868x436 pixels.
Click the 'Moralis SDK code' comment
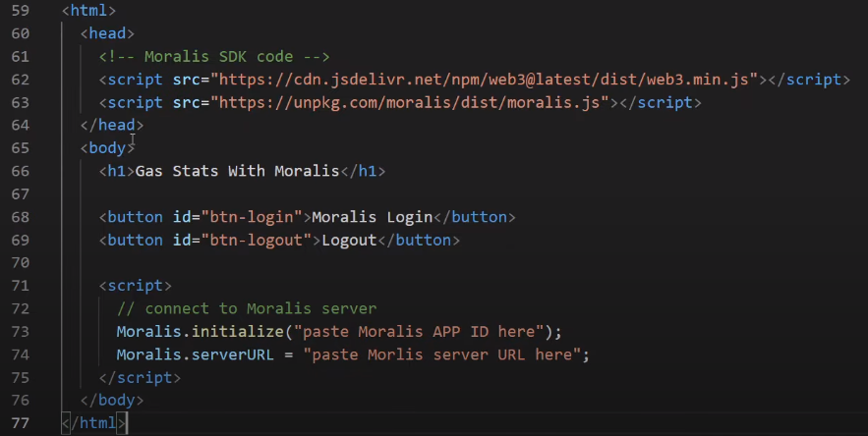214,56
